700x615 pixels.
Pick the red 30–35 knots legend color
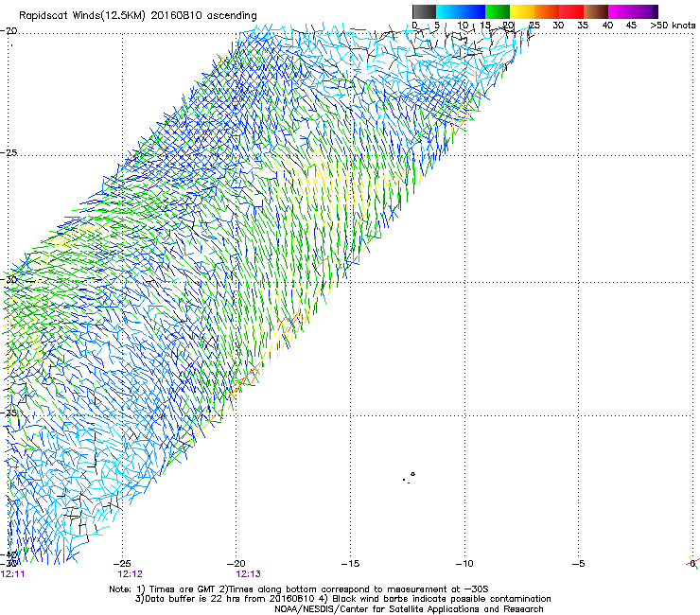(x=571, y=11)
